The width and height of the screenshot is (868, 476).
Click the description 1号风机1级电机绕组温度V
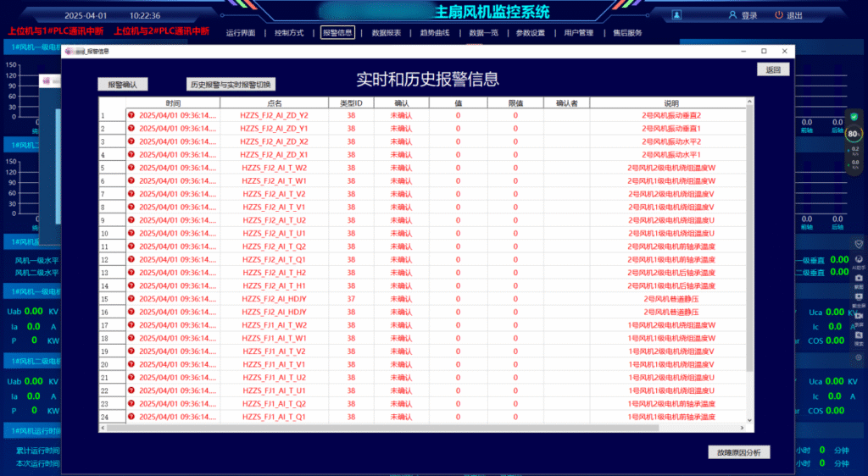(671, 364)
